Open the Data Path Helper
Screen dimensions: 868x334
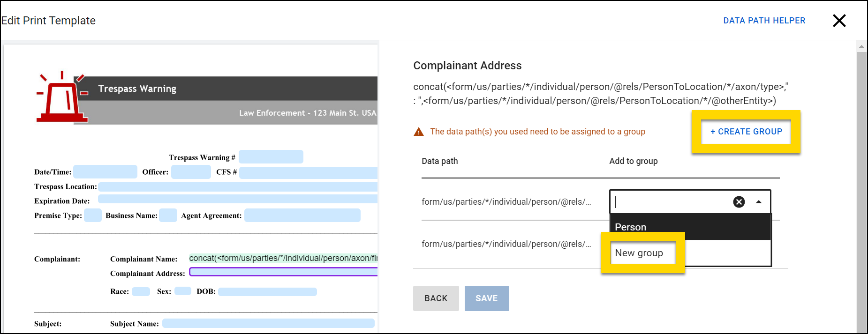coord(764,21)
